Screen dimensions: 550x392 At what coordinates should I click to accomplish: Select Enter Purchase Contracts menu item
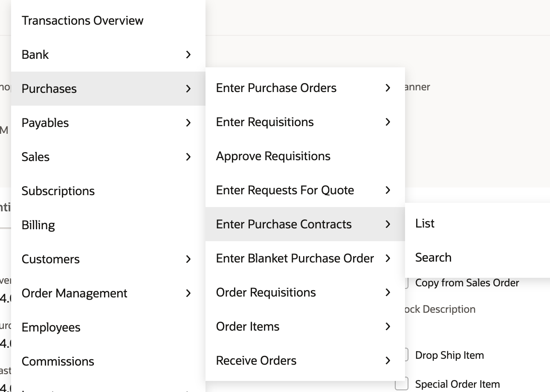pyautogui.click(x=305, y=224)
